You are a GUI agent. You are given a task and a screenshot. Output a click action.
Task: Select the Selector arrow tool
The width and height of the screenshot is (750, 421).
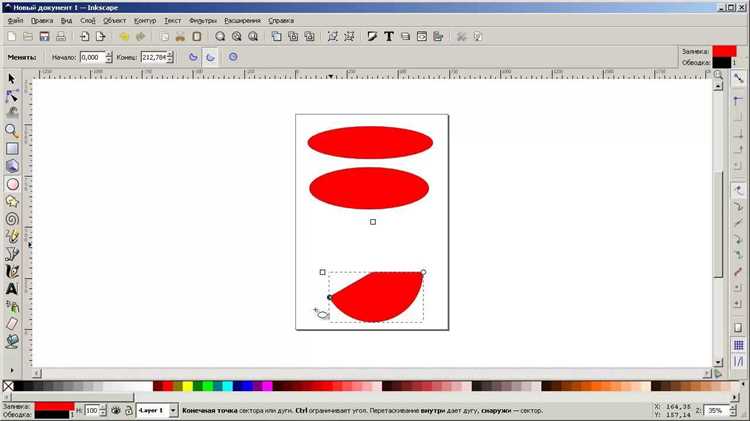[x=11, y=78]
